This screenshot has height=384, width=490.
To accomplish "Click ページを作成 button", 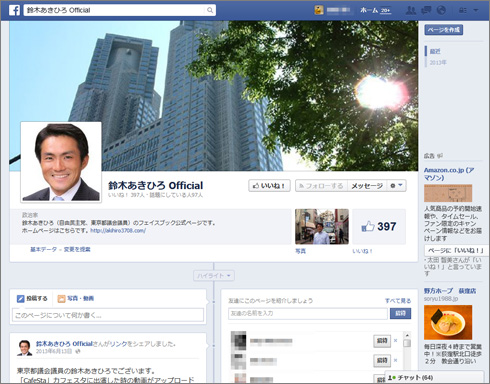I will (x=444, y=30).
